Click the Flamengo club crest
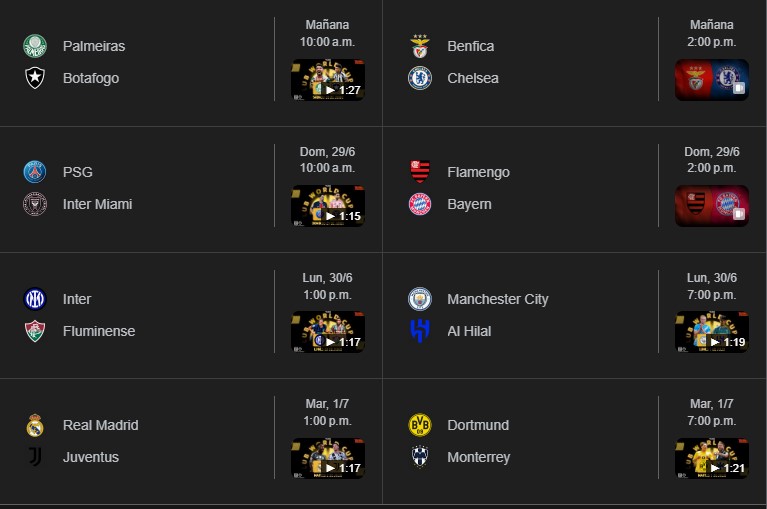Screen dimensions: 767x509 420,172
